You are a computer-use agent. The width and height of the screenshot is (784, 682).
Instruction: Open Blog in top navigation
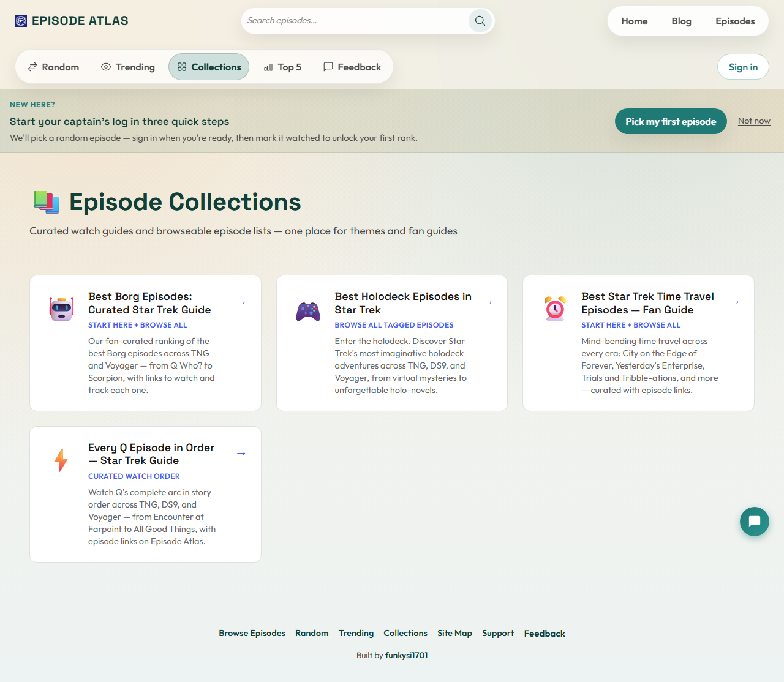[681, 21]
